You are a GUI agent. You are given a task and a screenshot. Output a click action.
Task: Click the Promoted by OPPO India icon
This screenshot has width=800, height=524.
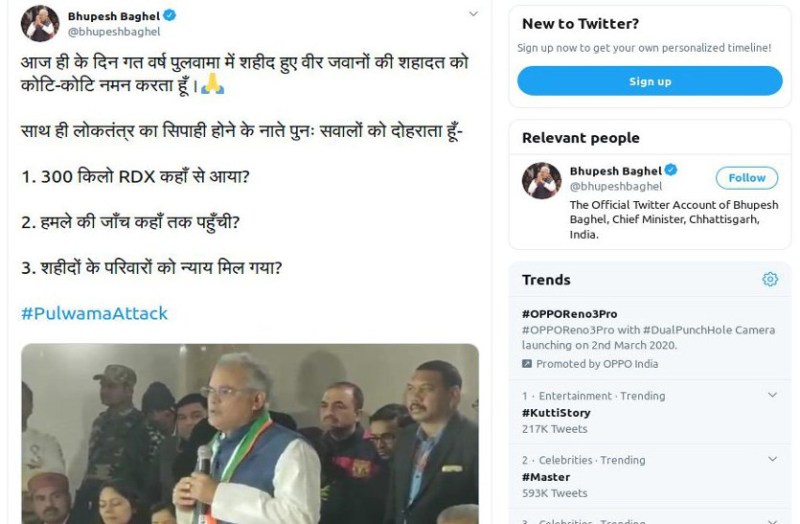coord(528,364)
